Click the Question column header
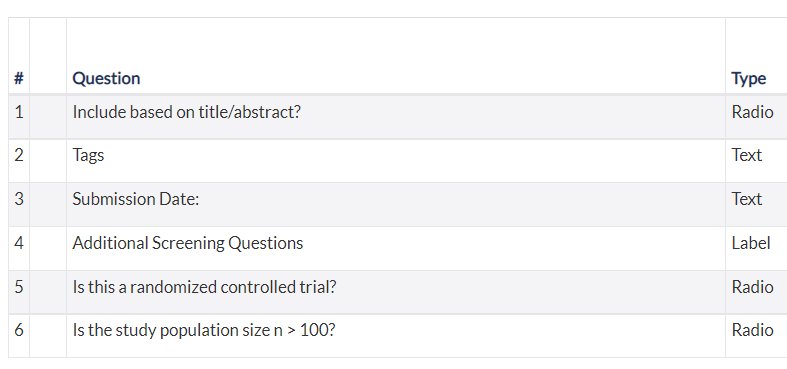The image size is (787, 369). tap(106, 78)
